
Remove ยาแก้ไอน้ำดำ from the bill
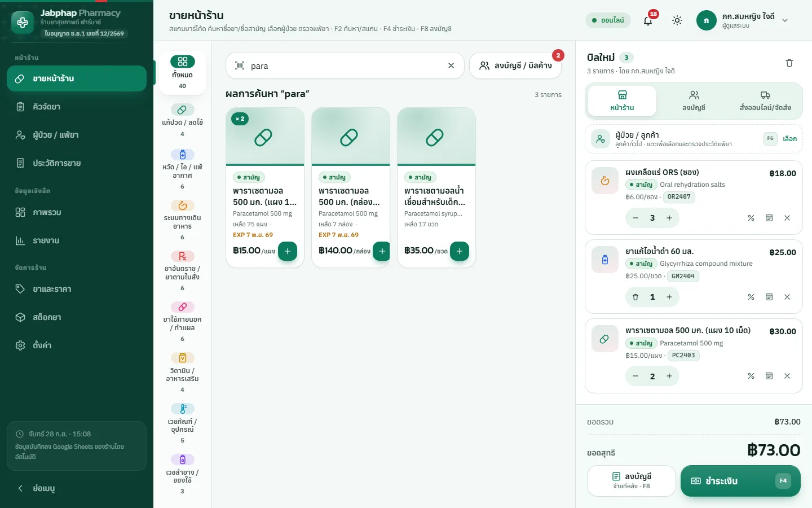coord(787,297)
